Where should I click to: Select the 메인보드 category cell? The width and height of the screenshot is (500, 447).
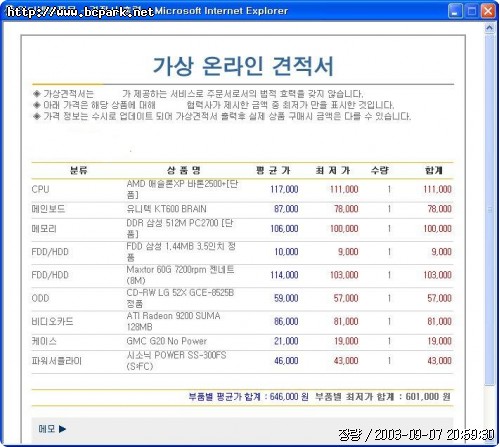point(48,209)
